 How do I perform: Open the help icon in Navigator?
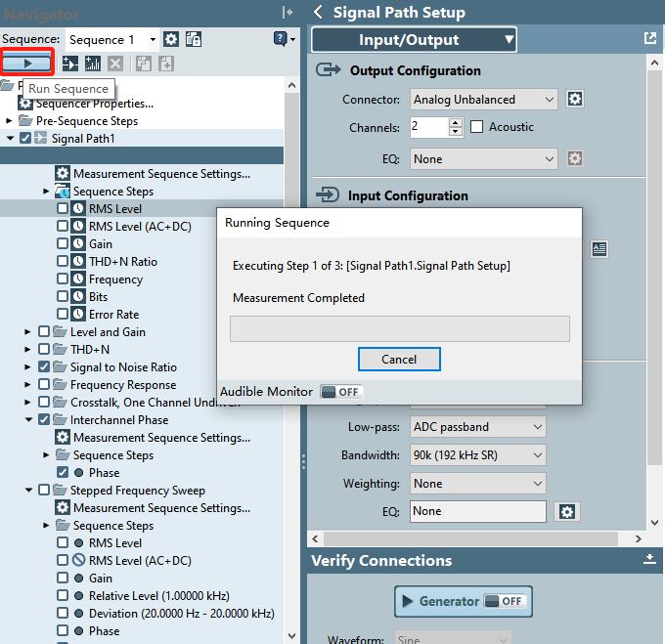[x=279, y=40]
